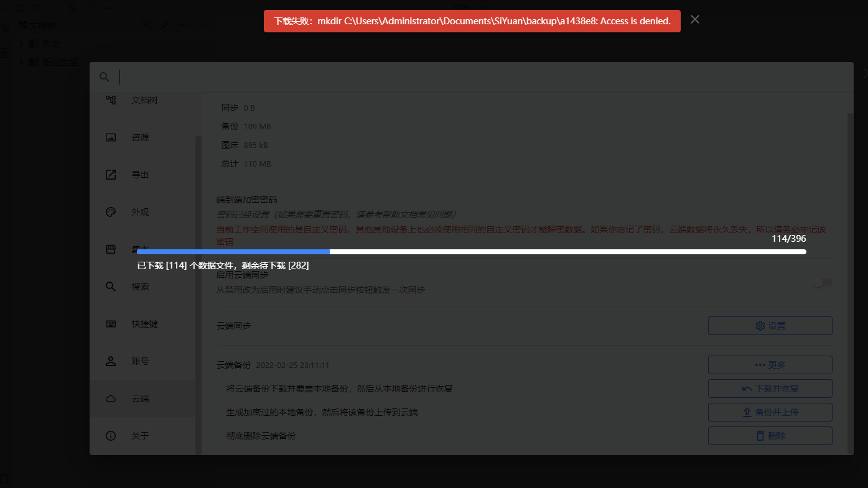Minimize the doc tree panel
Viewport: 868px width, 488px height.
[202, 25]
